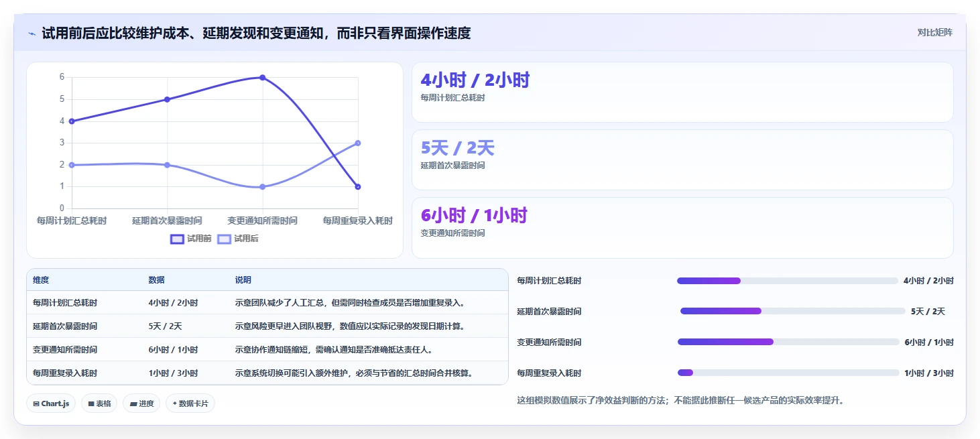The height and width of the screenshot is (439, 980).
Task: Click the 每周重复录入耗时 label on chart x-axis
Action: coord(357,221)
